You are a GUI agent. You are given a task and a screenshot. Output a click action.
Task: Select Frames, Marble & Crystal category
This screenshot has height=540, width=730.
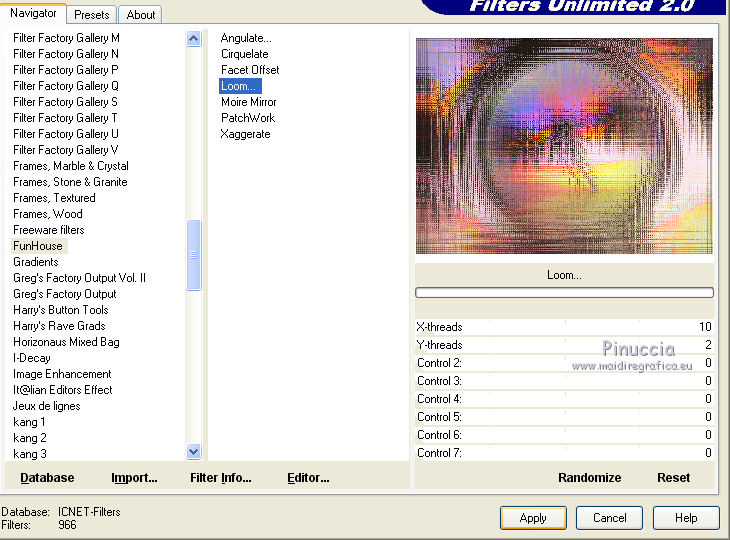tap(71, 166)
